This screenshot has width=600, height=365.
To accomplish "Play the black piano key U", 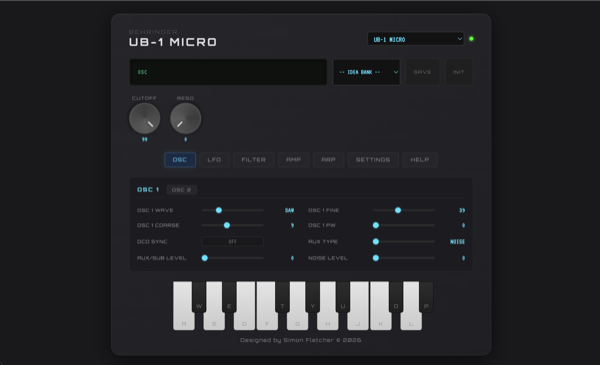I will pos(343,297).
